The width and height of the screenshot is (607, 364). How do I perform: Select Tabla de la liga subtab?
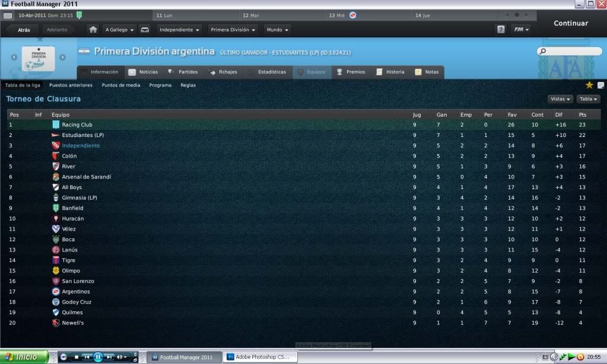click(23, 85)
